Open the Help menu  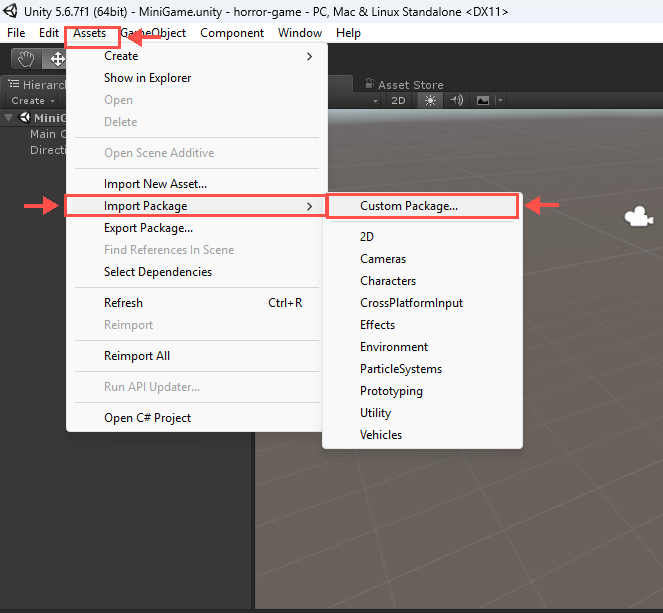click(348, 33)
